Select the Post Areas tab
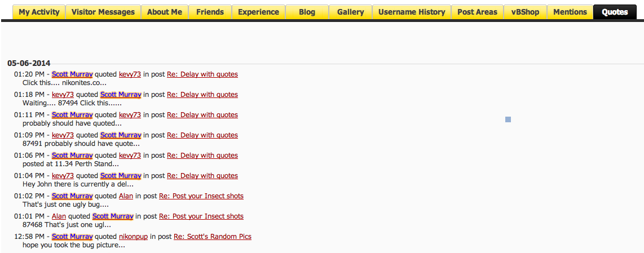Image resolution: width=644 pixels, height=253 pixels. [477, 12]
